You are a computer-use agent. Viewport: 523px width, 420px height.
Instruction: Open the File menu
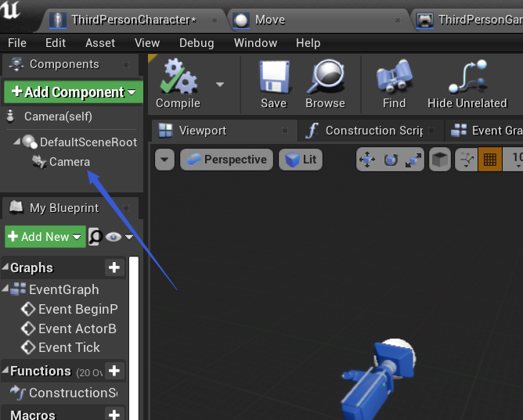pos(17,43)
